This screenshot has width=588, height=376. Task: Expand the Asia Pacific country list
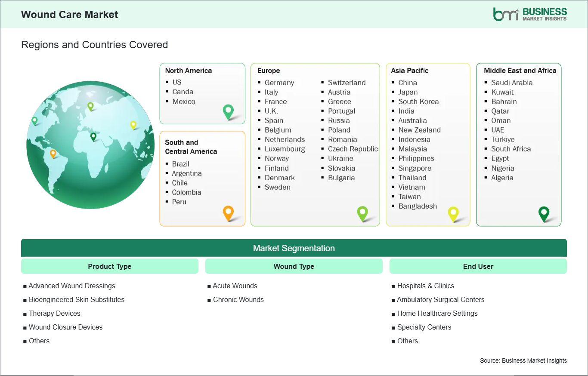point(428,144)
